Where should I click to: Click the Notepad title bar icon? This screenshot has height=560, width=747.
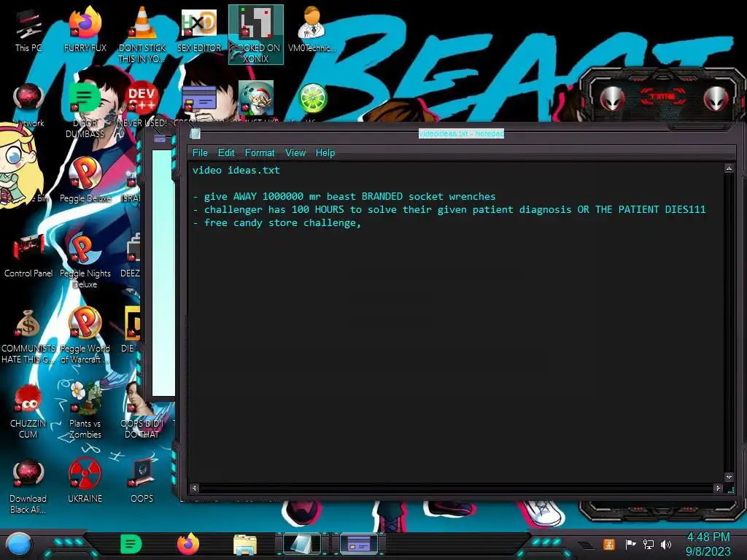coord(195,134)
